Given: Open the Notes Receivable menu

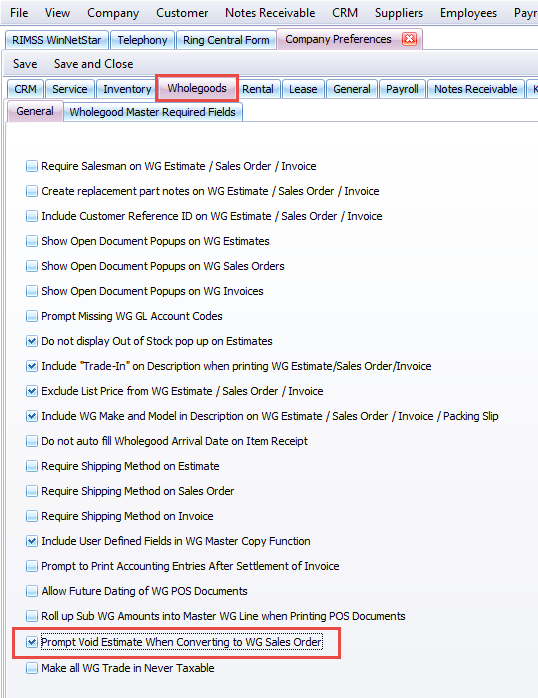Looking at the screenshot, I should [x=270, y=13].
